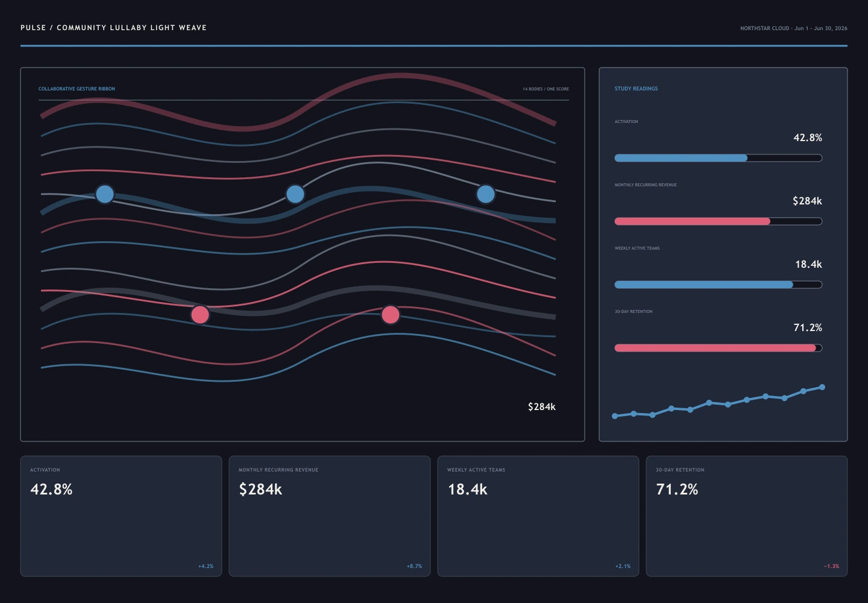Viewport: 868px width, 603px height.
Task: Click "MONTHLY RECURRING REVENUE" label on the bottom card
Action: [278, 470]
